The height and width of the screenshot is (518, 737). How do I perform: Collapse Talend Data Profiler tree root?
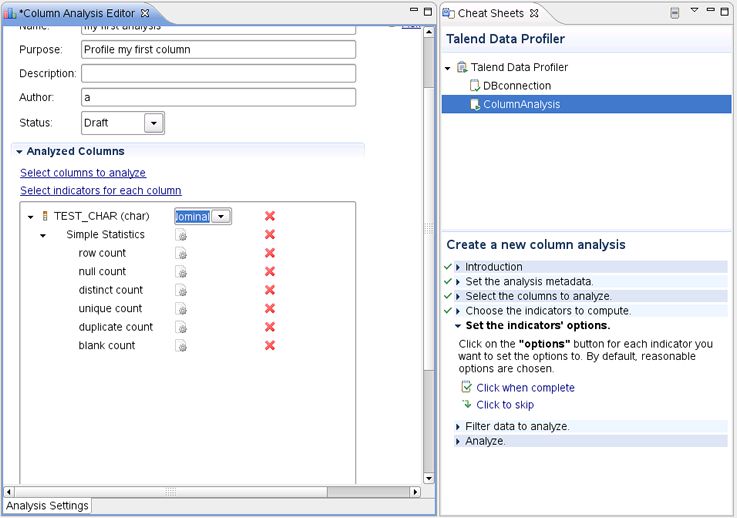pyautogui.click(x=447, y=68)
